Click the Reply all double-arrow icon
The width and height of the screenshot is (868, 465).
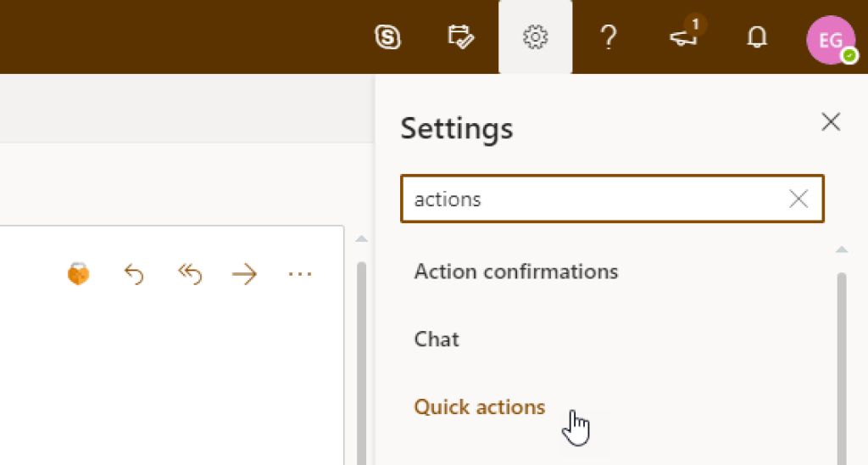(190, 274)
